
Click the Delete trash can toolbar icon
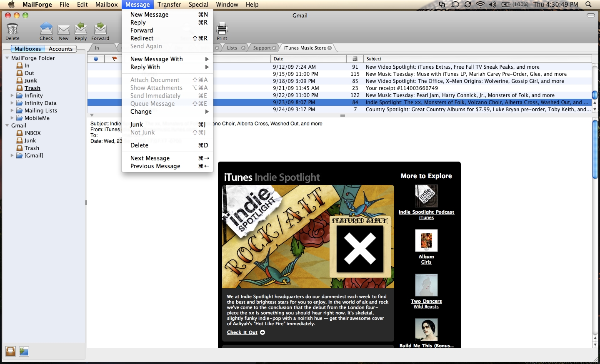coord(12,29)
